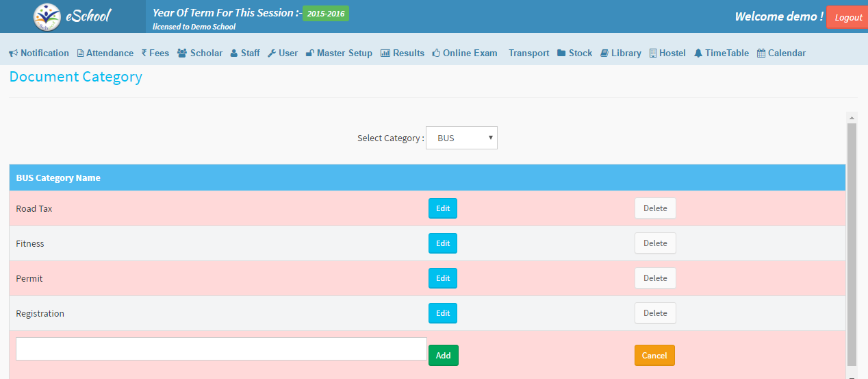Click the Fees rupee icon

pyautogui.click(x=144, y=53)
